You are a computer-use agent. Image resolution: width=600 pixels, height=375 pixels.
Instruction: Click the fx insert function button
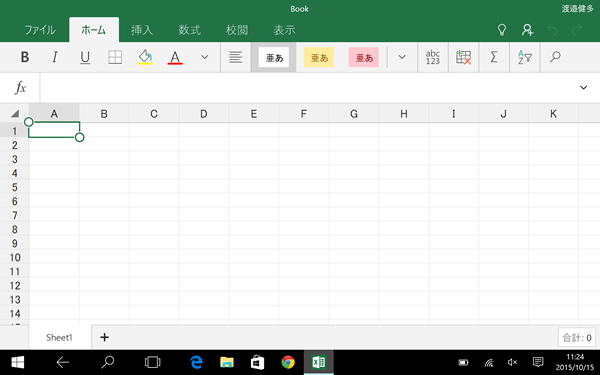coord(20,88)
